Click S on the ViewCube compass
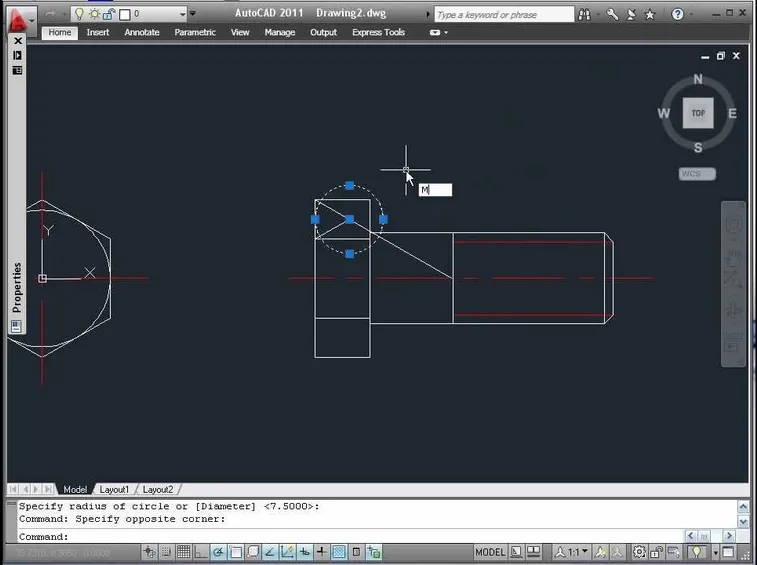 click(x=698, y=148)
